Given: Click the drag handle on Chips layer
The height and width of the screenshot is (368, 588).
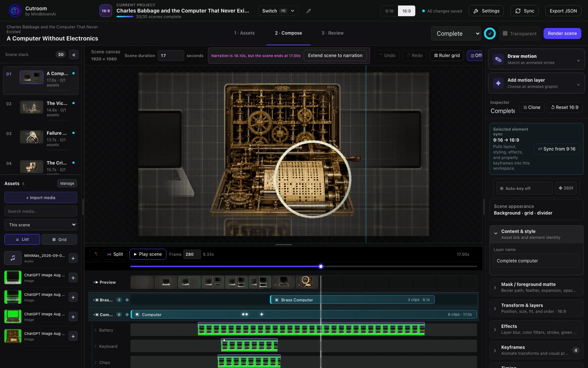Looking at the screenshot, I should point(96,363).
